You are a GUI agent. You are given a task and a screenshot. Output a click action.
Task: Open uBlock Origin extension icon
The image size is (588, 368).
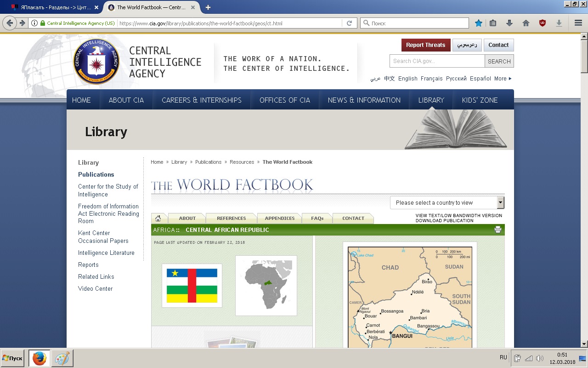543,23
